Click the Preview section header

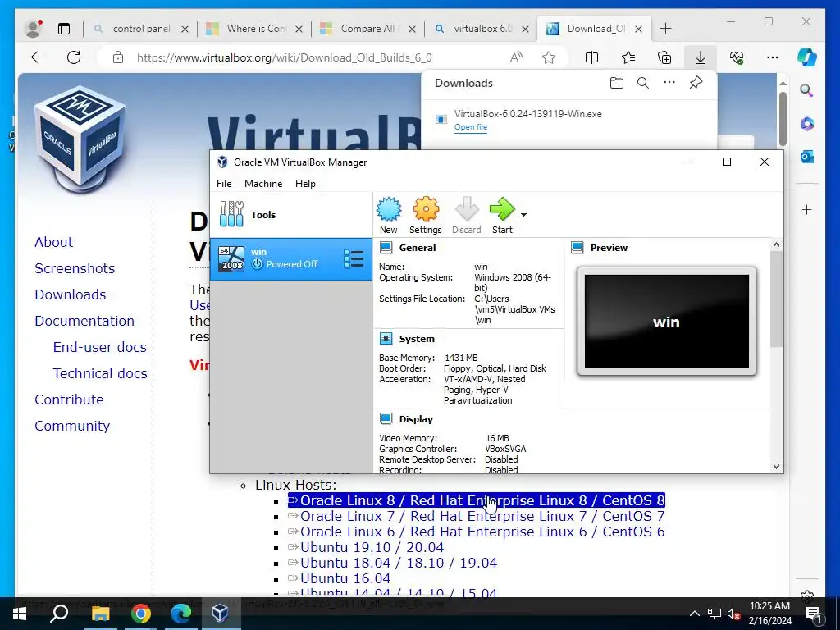coord(609,248)
